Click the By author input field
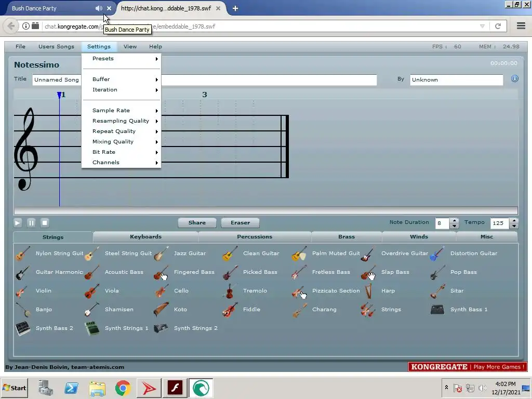Image resolution: width=532 pixels, height=399 pixels. click(456, 79)
